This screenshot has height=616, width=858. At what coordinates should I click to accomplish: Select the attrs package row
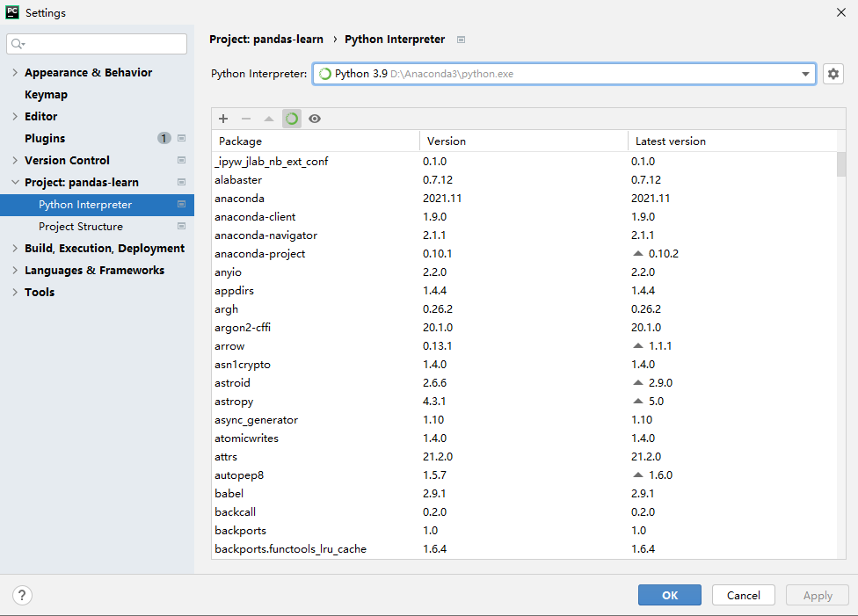click(x=524, y=456)
